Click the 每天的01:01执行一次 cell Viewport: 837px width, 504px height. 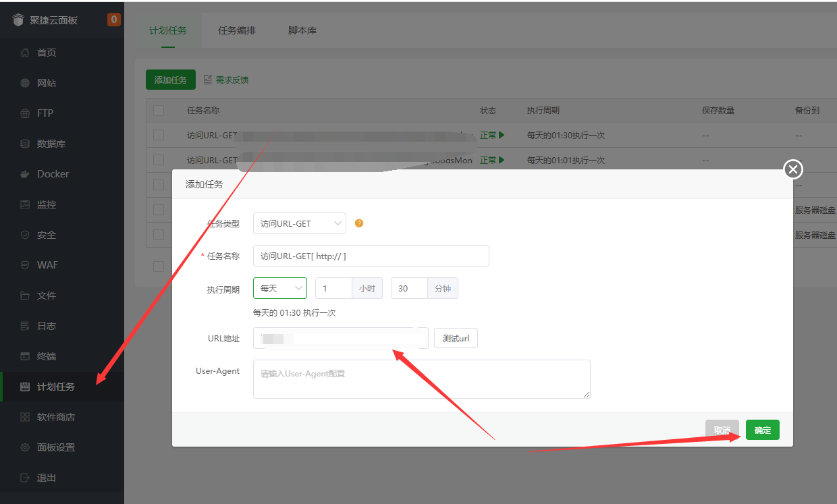coord(566,160)
